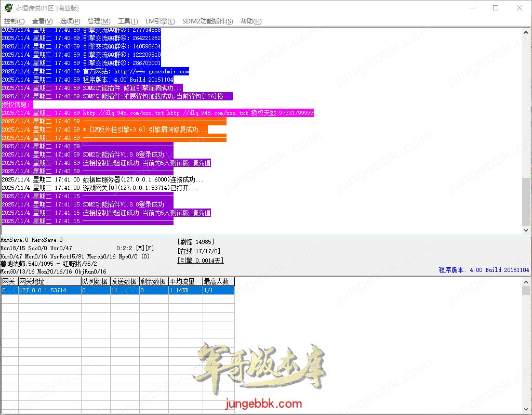The height and width of the screenshot is (415, 532).
Task: Click the 发送数据 column header
Action: [124, 281]
